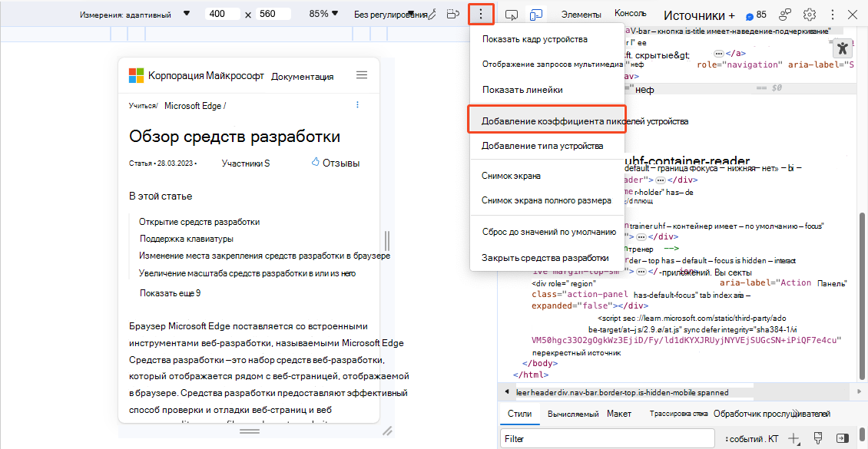Click the device emulation toolbar icon

coord(536,13)
